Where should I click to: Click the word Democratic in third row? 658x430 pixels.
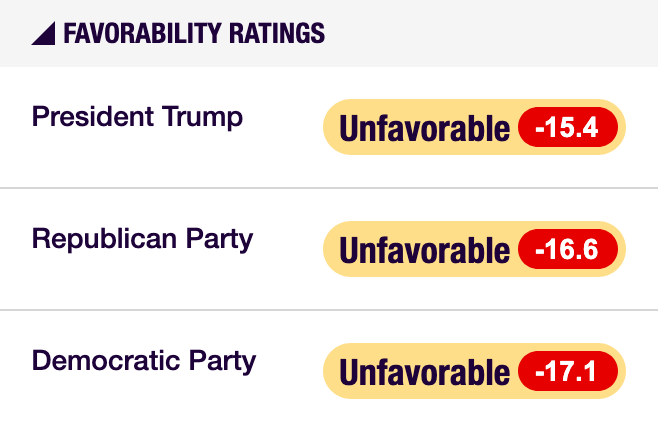(106, 361)
